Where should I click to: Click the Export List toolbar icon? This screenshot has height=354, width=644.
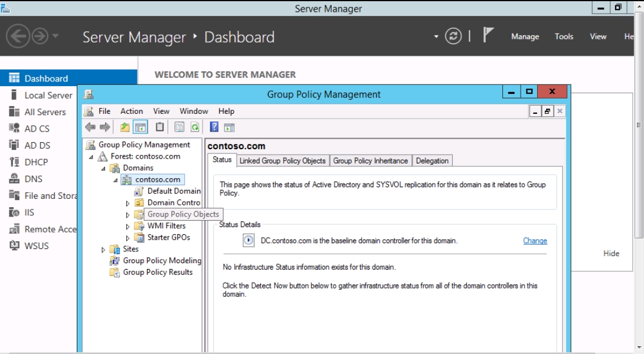(179, 127)
